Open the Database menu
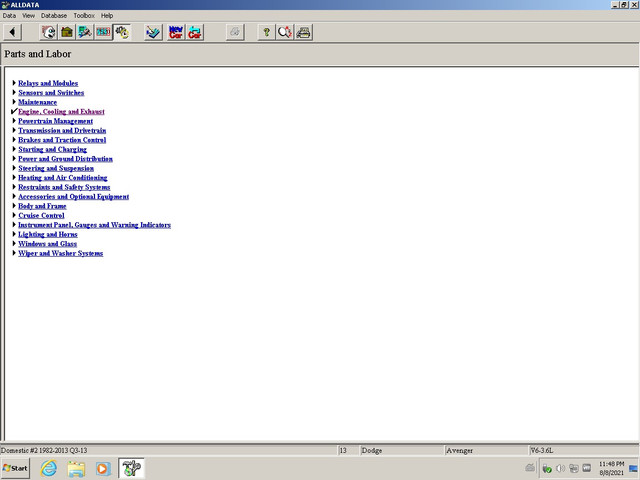Screen dimensions: 640x480 54,16
